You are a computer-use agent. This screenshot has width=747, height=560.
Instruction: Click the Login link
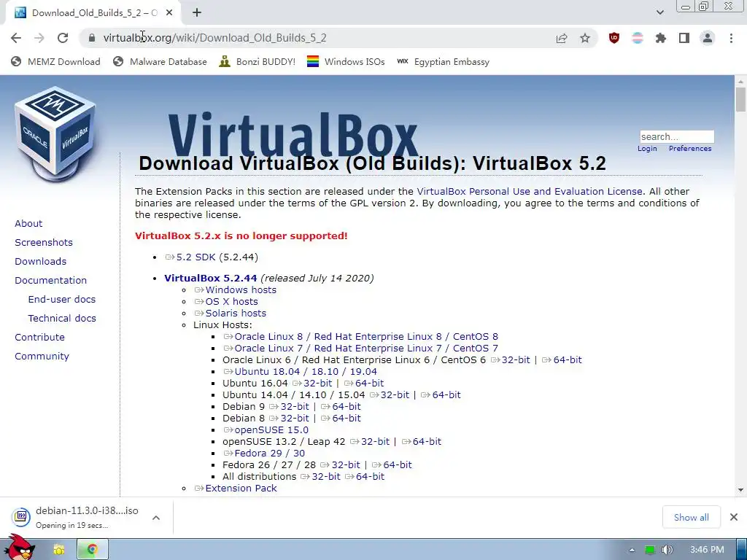click(647, 149)
